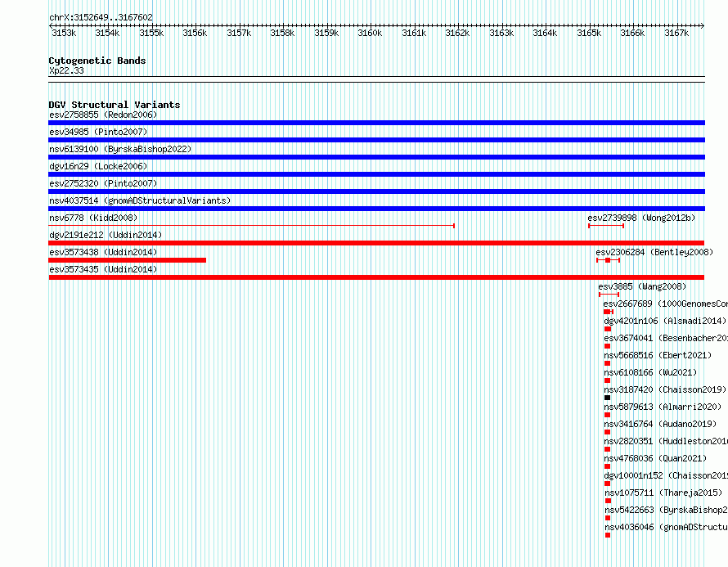This screenshot has width=728, height=567.
Task: Click the esv2306284 (Bentley2008) label
Action: click(x=654, y=252)
